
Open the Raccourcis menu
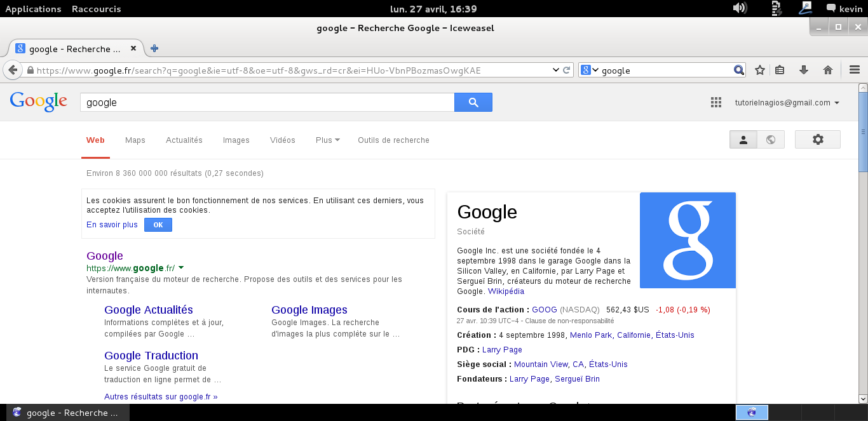[x=96, y=9]
